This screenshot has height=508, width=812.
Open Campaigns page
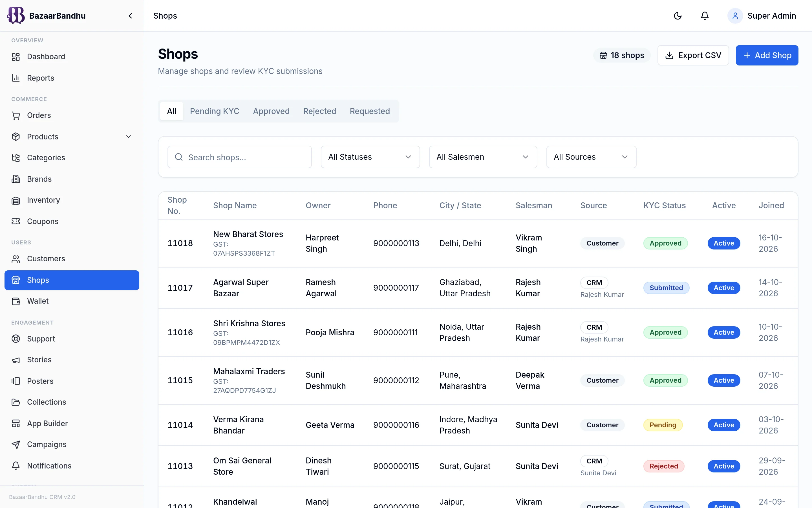pos(72,444)
